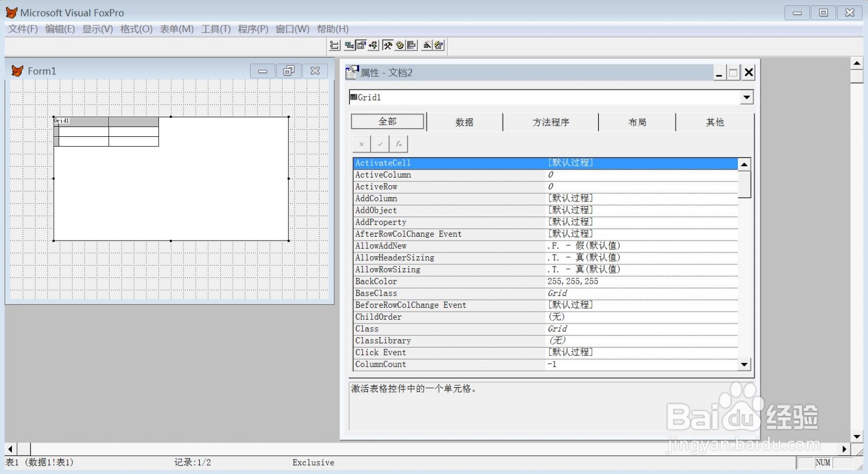Click main window vertical scrollbar down arrow
Screen dimensions: 868x474
(857, 437)
